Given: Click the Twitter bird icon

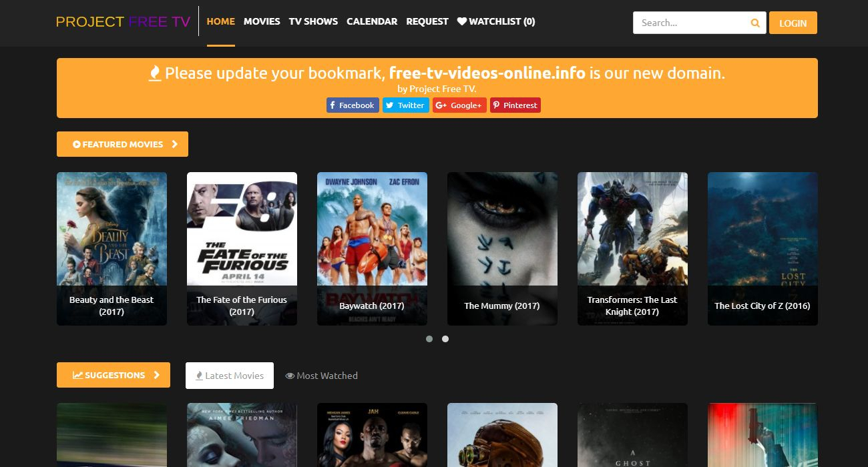Looking at the screenshot, I should pos(389,105).
